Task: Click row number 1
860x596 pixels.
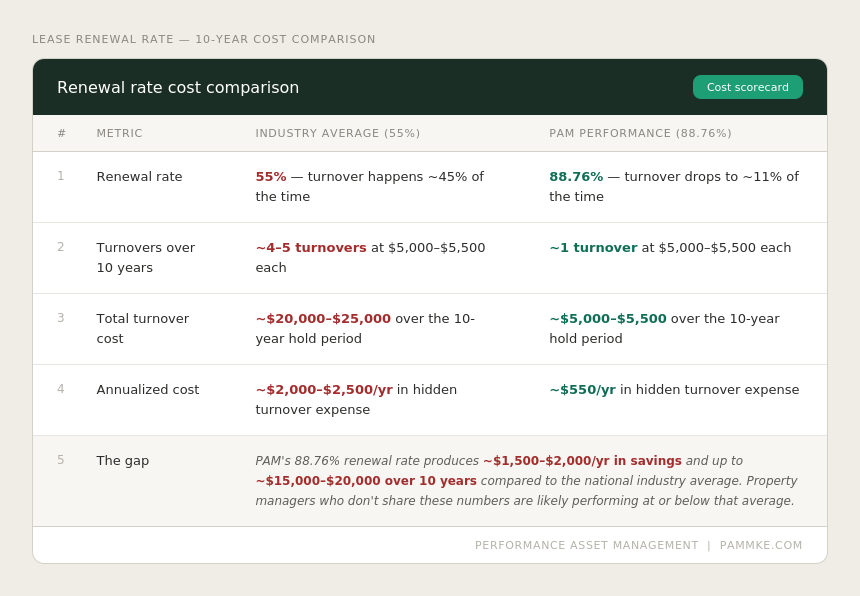Action: click(x=61, y=176)
